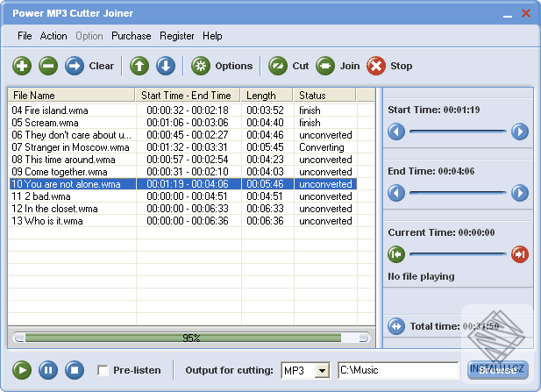Play the selected file with green play button
Viewport: 541px width, 392px height.
pos(22,370)
